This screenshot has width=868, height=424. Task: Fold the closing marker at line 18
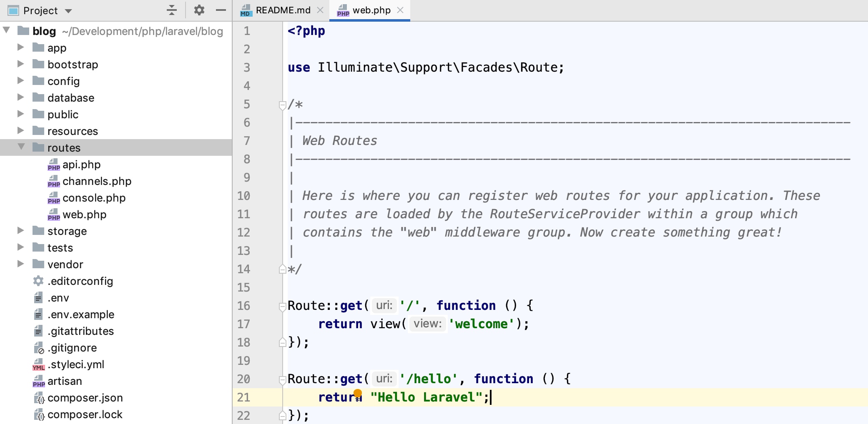coord(282,342)
